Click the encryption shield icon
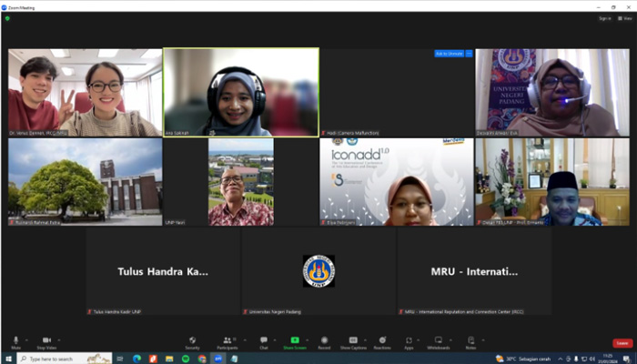The width and height of the screenshot is (637, 364). [x=7, y=18]
